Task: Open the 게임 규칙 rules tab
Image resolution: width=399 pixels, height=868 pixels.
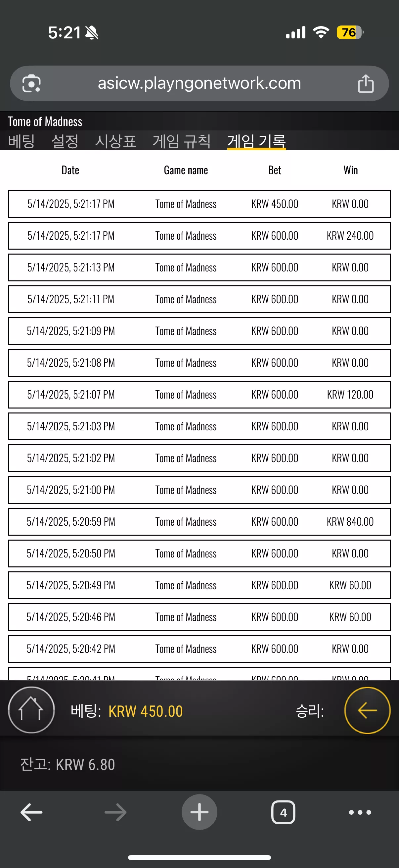Action: click(x=182, y=141)
